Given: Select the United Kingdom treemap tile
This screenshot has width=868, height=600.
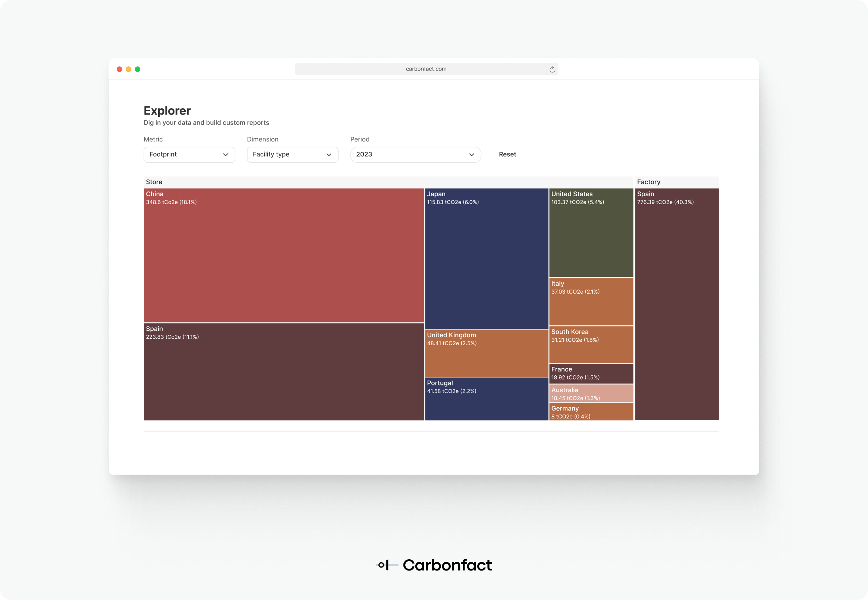Looking at the screenshot, I should (487, 353).
